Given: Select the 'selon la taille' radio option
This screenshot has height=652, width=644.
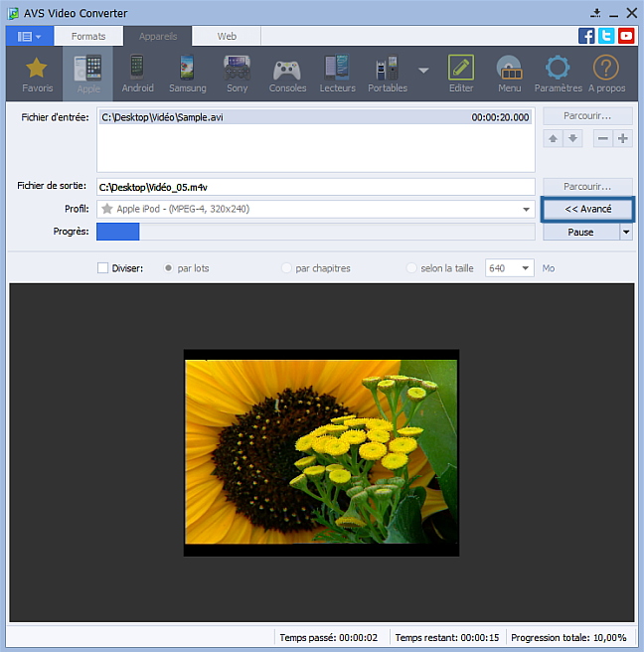Looking at the screenshot, I should point(412,268).
